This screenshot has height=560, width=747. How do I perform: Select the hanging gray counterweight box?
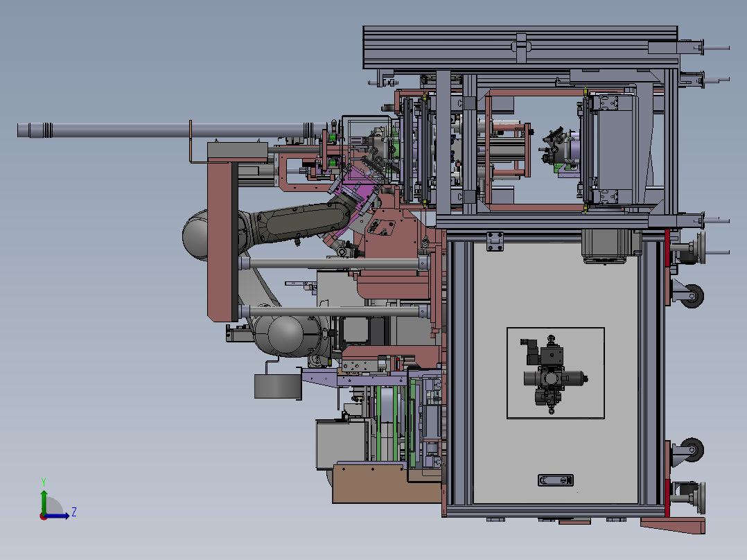(279, 386)
